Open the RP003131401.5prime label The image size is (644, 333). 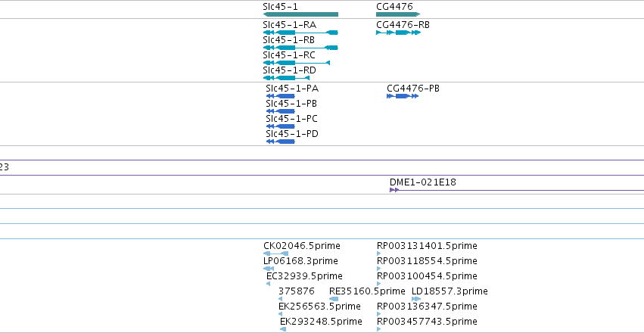click(427, 245)
